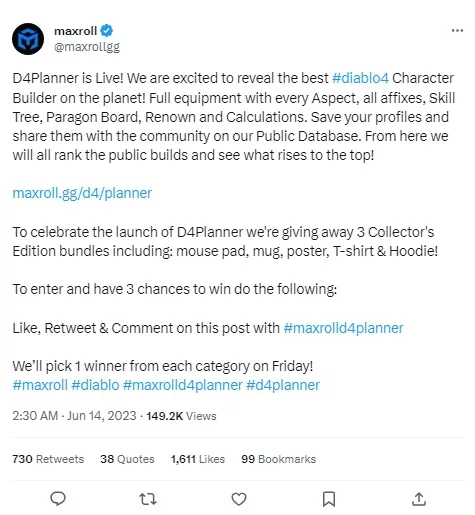Click the maxroll profile avatar
The image size is (475, 515).
point(28,39)
